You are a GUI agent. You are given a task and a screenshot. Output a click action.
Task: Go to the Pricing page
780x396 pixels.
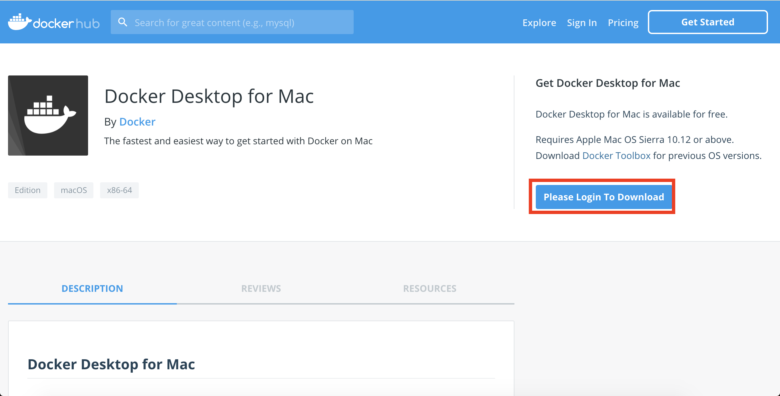coord(623,22)
